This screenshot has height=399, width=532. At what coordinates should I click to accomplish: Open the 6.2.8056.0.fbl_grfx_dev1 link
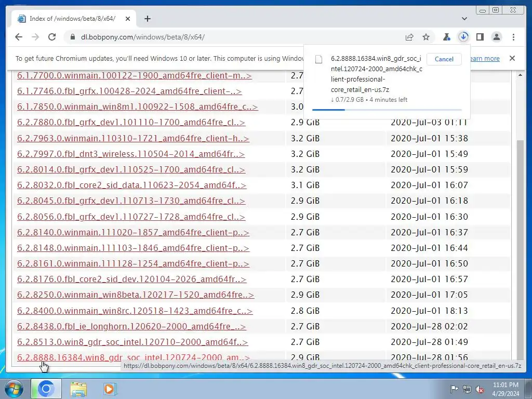tap(131, 217)
